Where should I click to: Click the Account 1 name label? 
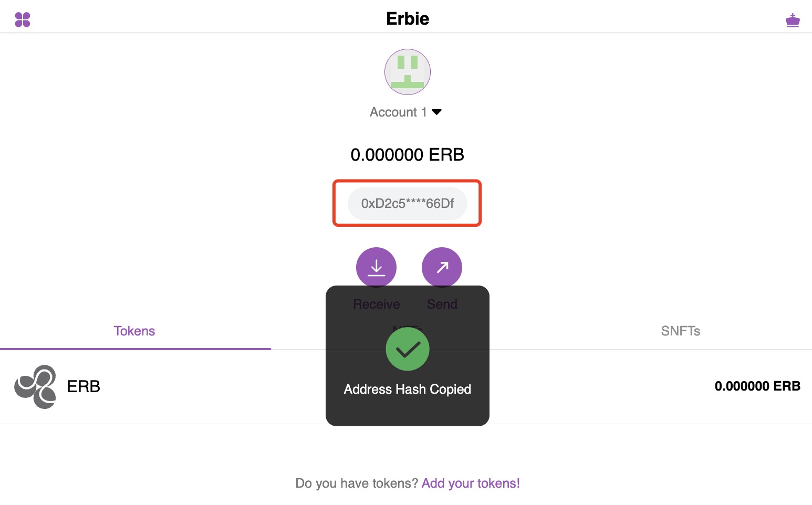[x=398, y=112]
